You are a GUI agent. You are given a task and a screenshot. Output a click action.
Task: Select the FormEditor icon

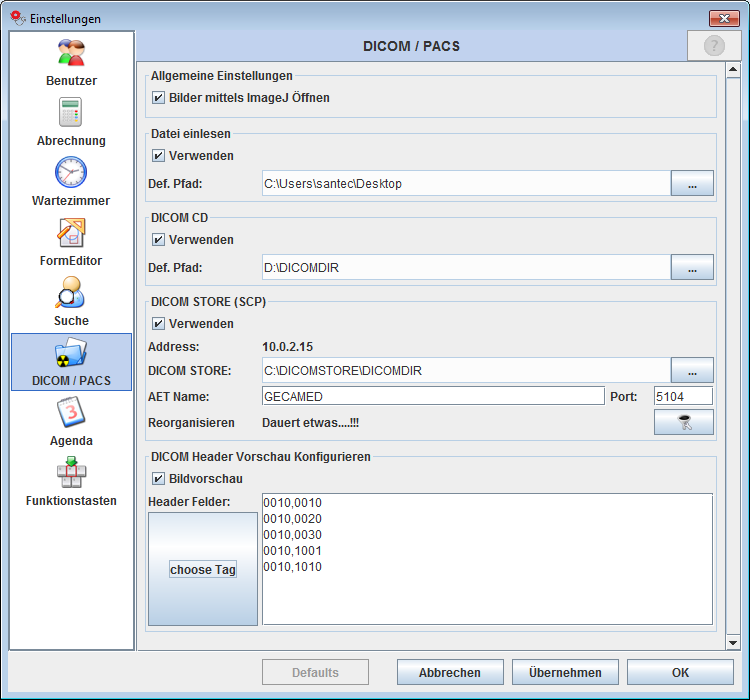[71, 233]
